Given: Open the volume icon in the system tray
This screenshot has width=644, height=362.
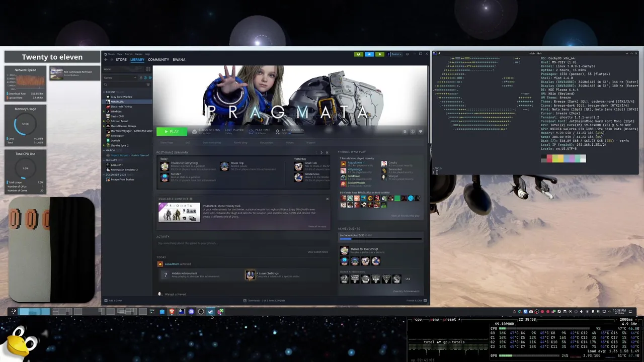Looking at the screenshot, I should (581, 312).
